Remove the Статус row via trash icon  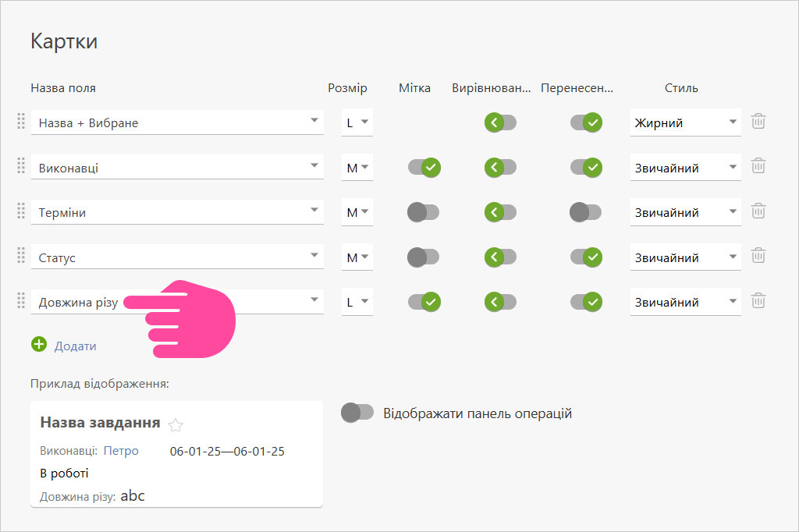pos(758,256)
